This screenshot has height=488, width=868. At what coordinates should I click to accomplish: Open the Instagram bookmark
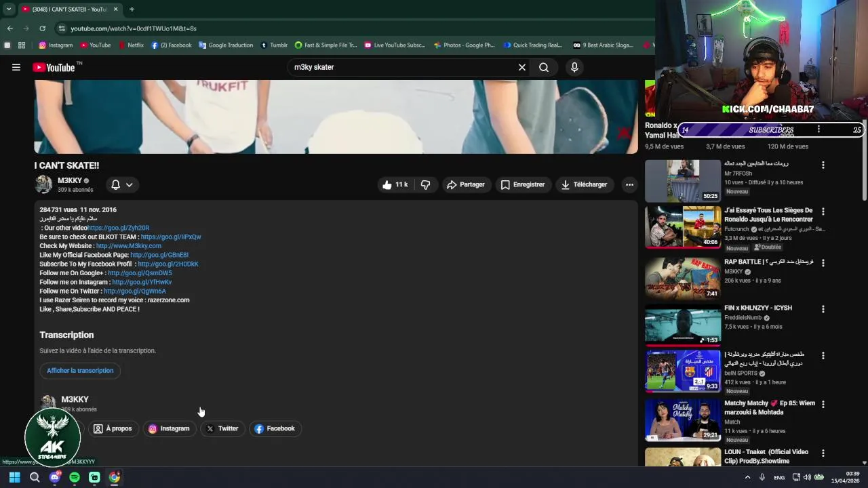(x=56, y=45)
